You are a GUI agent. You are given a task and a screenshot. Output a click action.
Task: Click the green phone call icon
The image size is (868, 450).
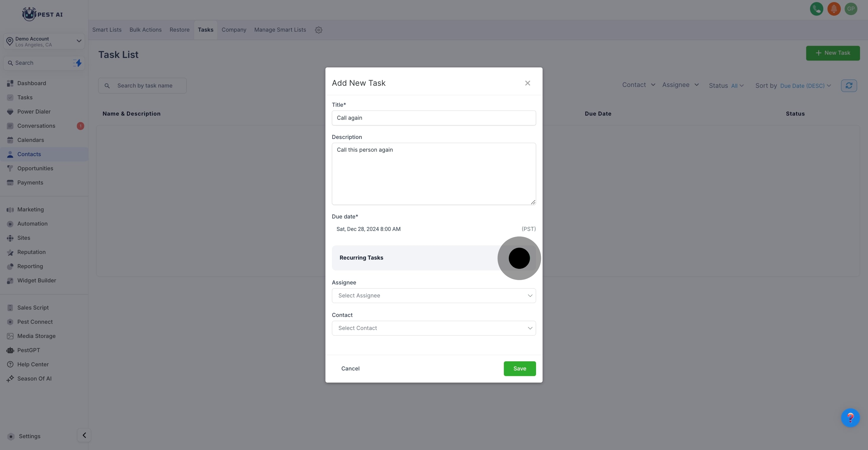[x=816, y=9]
